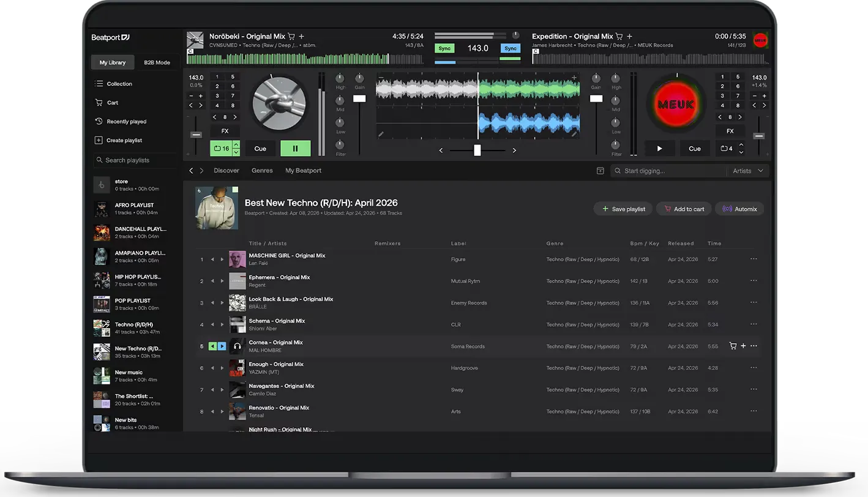Load Enough to right deck arrow

(x=222, y=368)
